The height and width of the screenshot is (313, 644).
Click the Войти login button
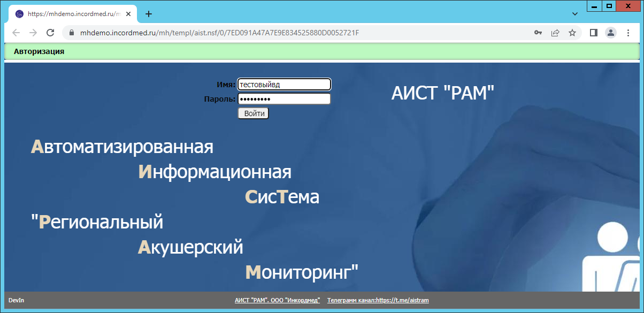[253, 113]
